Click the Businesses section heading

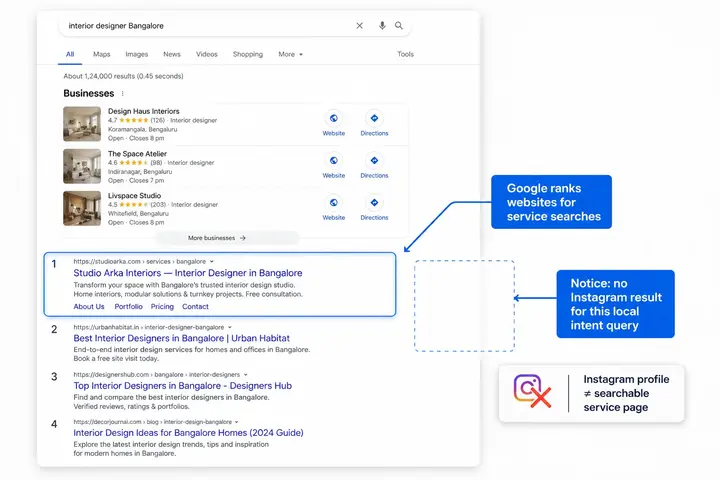point(89,93)
